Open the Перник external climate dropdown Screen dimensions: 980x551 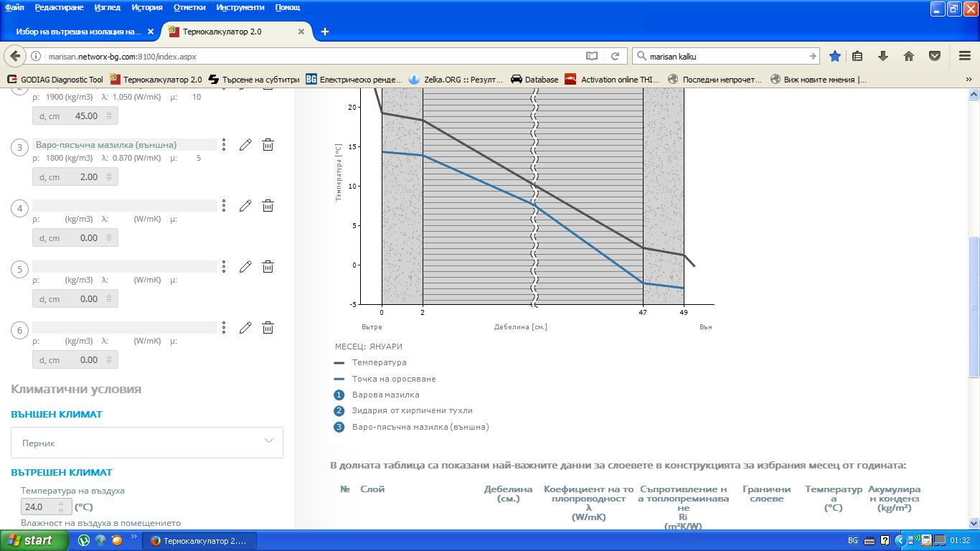pyautogui.click(x=147, y=443)
